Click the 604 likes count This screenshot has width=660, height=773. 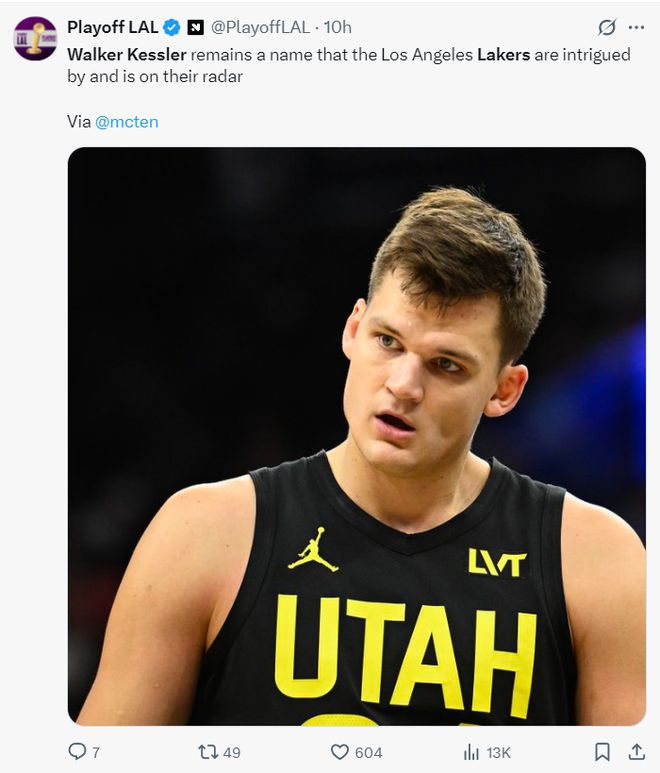[x=369, y=752]
